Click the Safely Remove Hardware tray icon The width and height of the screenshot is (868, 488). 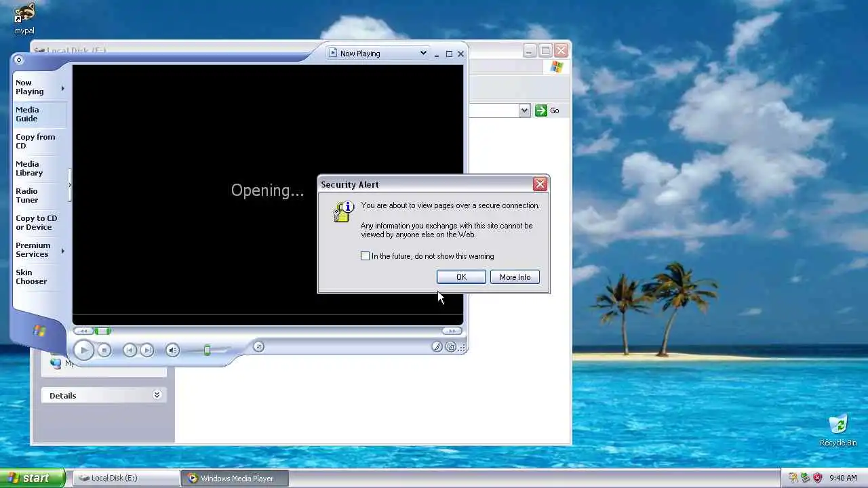805,478
